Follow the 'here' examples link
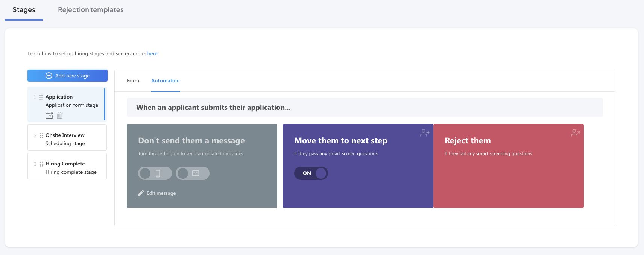644x255 pixels. pyautogui.click(x=152, y=54)
